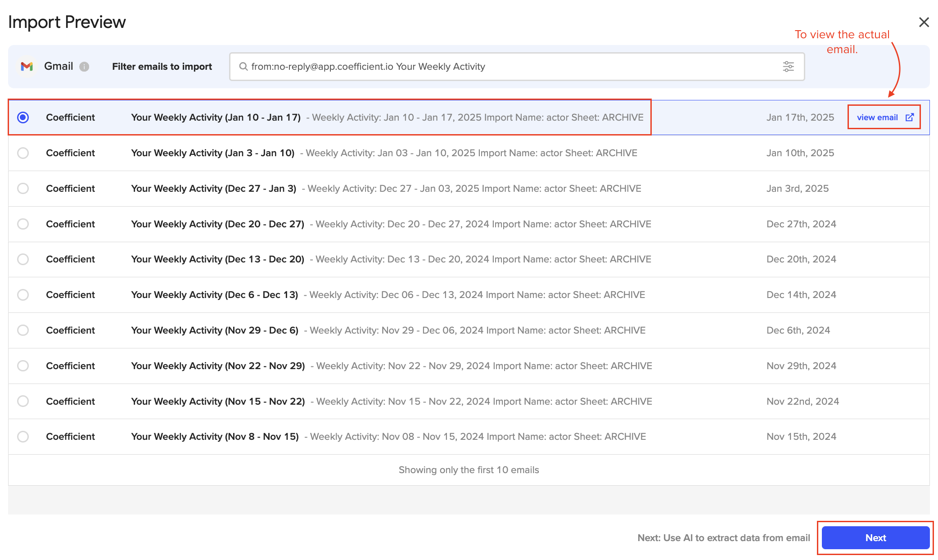
Task: Select the Jan 10 - Jan 17 email radio
Action: click(x=23, y=117)
